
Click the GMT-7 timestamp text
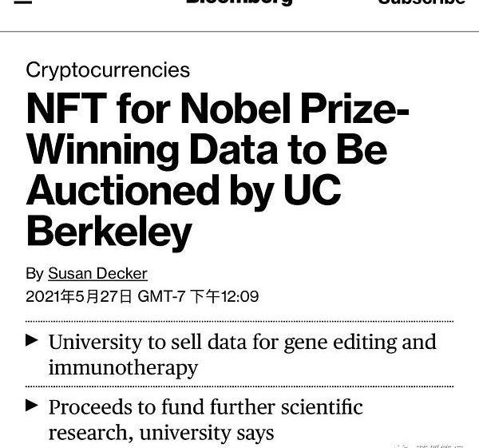tap(164, 296)
